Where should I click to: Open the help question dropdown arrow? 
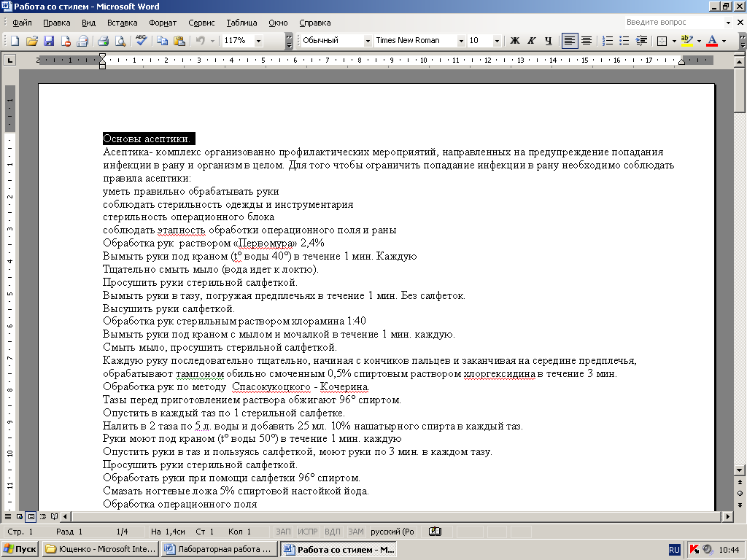728,23
